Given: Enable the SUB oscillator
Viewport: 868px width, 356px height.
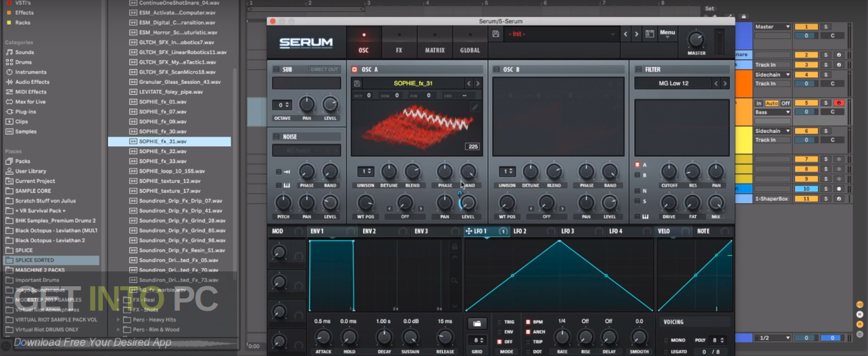Looking at the screenshot, I should (x=276, y=69).
